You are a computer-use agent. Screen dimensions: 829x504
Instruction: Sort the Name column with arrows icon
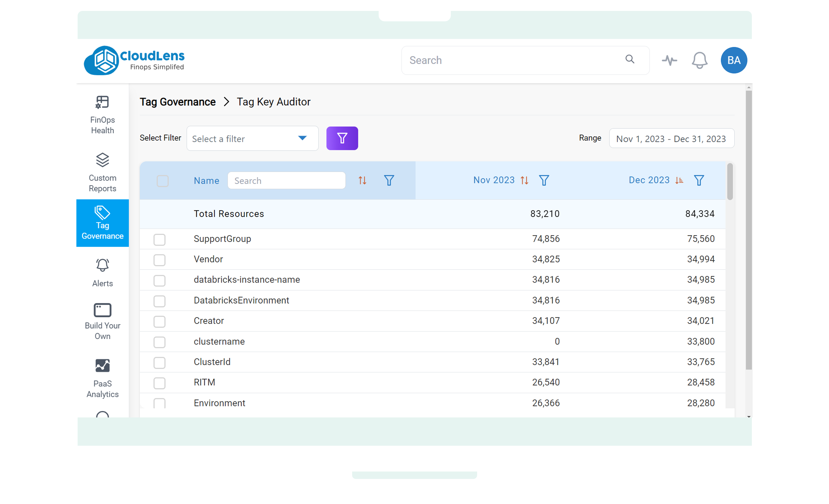point(362,181)
